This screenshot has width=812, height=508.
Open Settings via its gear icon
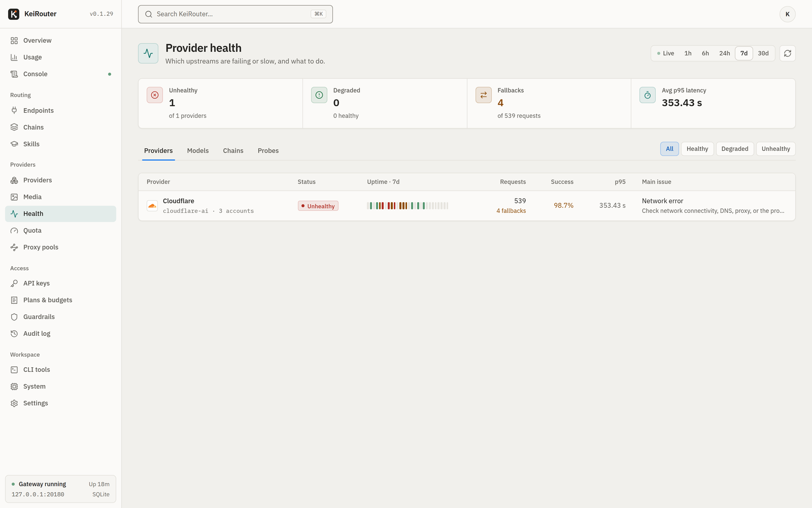14,403
